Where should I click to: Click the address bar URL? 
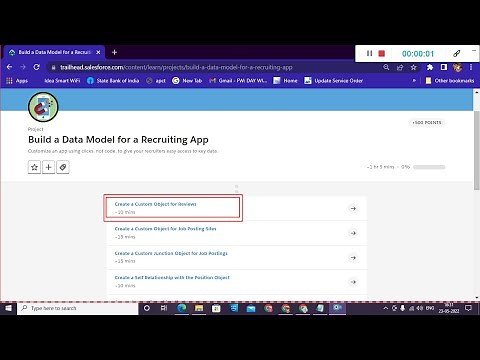(x=176, y=67)
